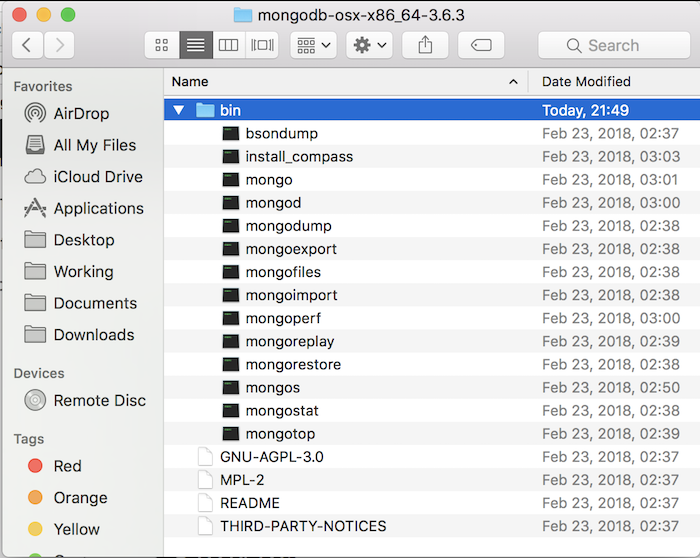
Task: Select the mongoexport executable icon
Action: click(x=231, y=249)
